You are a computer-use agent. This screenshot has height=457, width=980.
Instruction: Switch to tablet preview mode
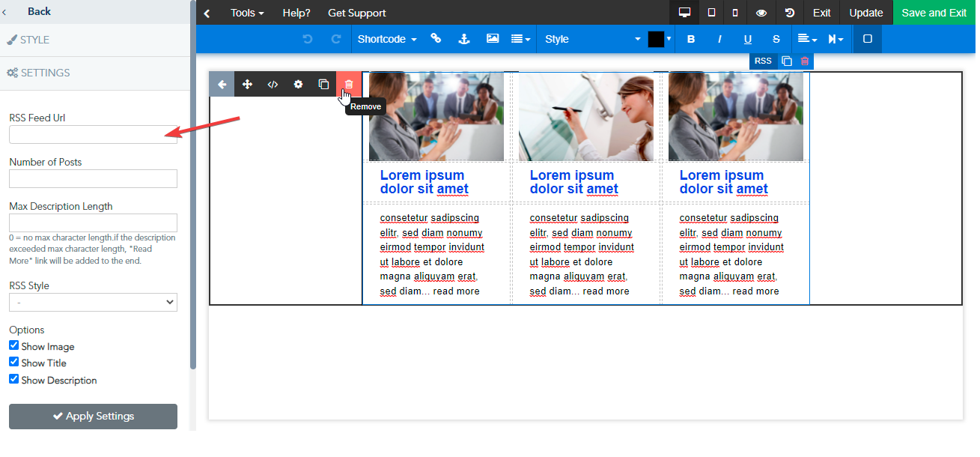point(711,13)
